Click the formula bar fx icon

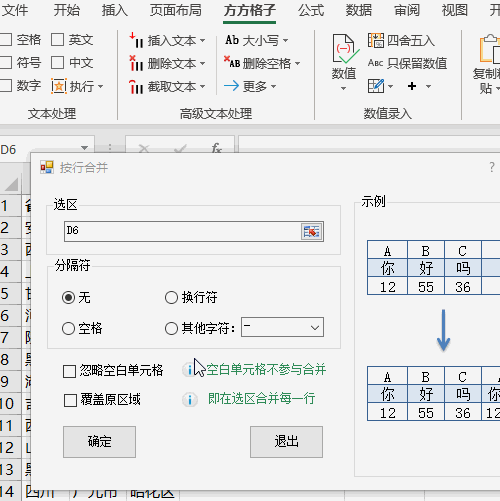point(217,148)
